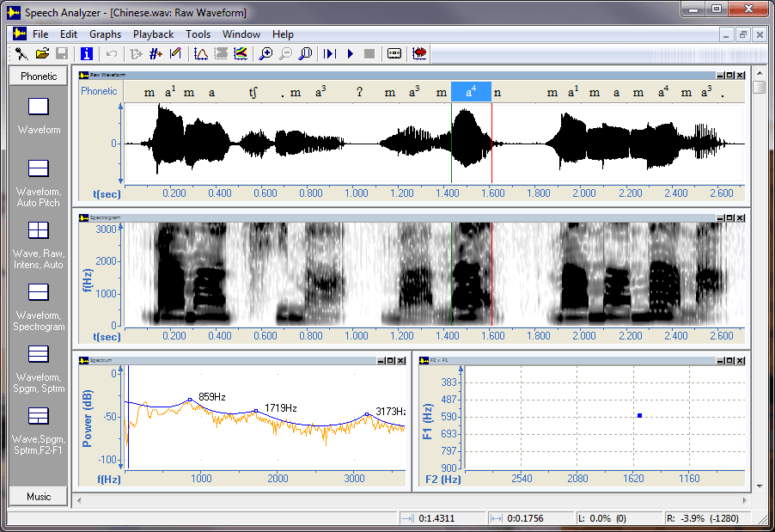Zoom in using the magnifier plus icon
Image resolution: width=775 pixels, height=532 pixels.
pos(266,53)
